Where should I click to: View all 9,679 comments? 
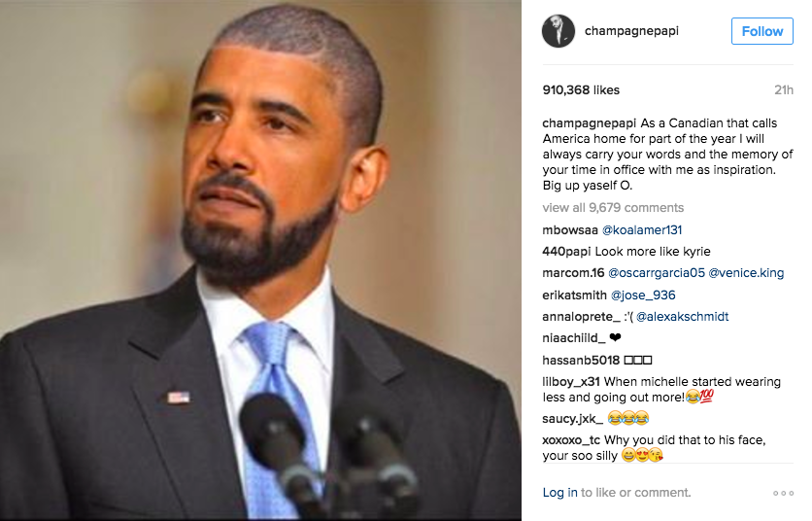pyautogui.click(x=613, y=207)
